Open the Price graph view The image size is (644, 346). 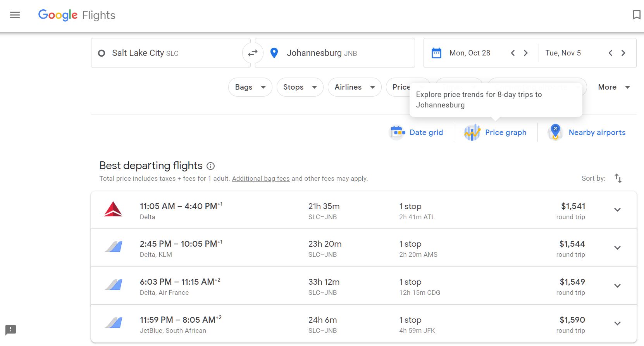[x=496, y=133]
